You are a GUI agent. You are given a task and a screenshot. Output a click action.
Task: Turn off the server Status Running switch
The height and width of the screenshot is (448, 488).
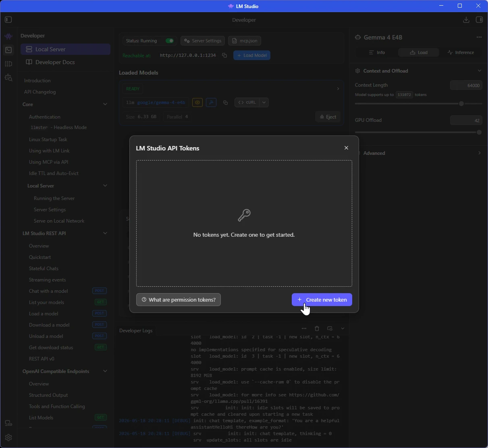point(170,41)
